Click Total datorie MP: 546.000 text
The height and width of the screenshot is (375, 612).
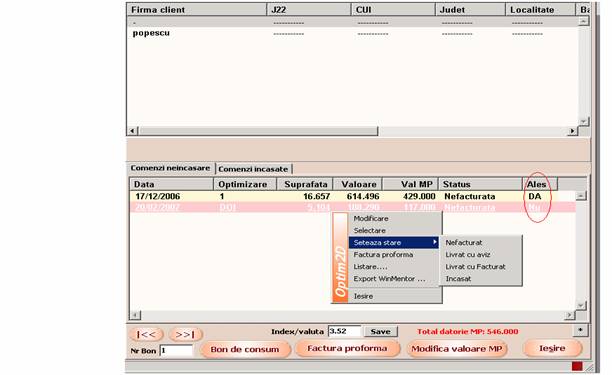click(468, 331)
